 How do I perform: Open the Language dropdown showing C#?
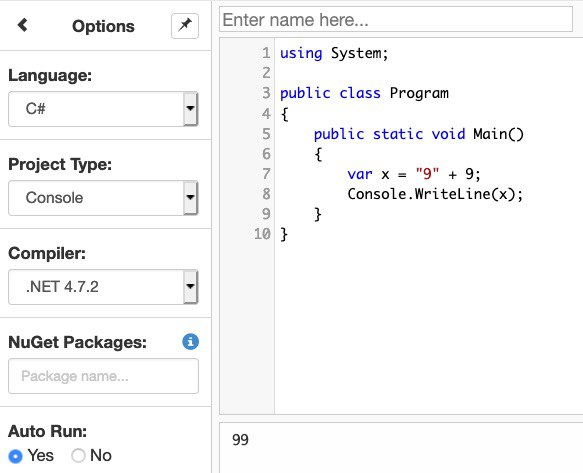pos(103,109)
